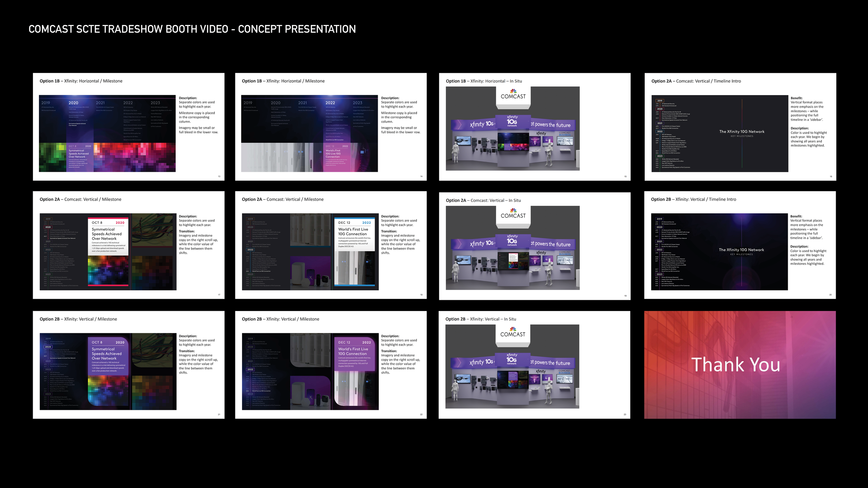Screen dimensions: 868x488
Task: Click 'powers the future' banner in Option 2B booth
Action: tap(552, 363)
